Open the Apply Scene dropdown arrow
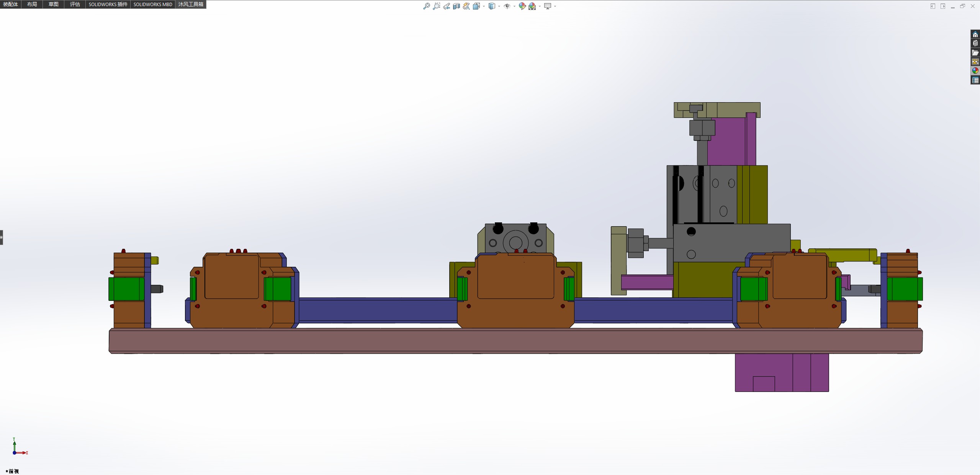The image size is (980, 475). point(540,6)
